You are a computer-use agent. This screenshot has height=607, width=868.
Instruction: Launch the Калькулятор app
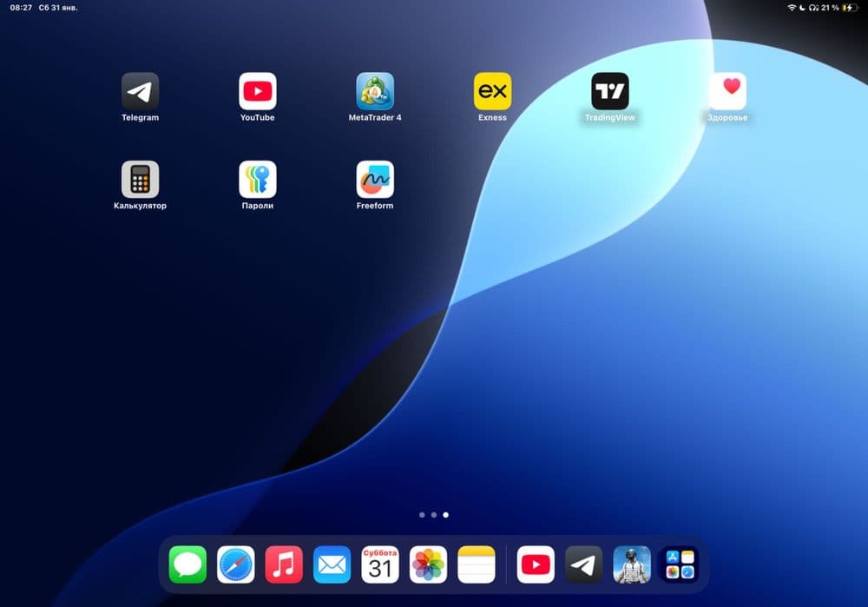click(x=140, y=179)
